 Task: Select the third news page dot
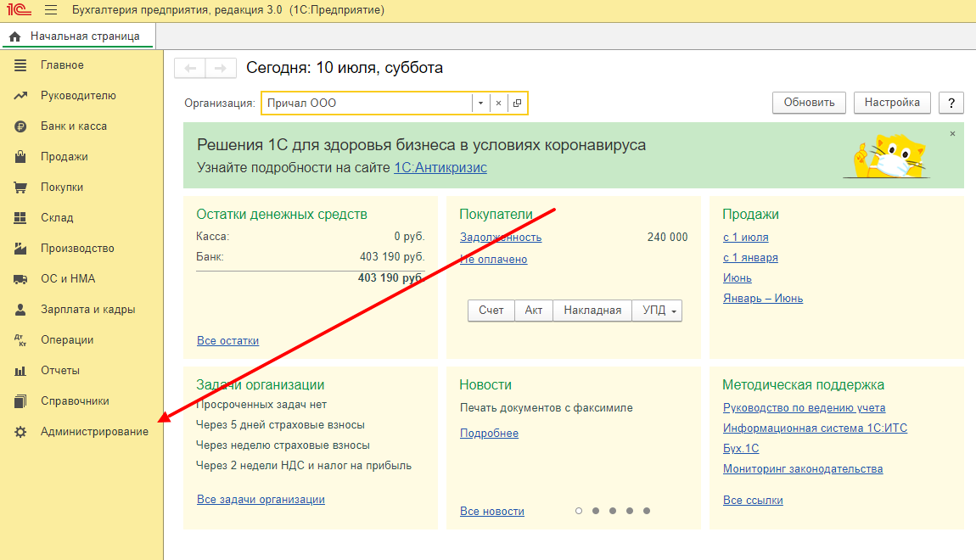(x=613, y=511)
